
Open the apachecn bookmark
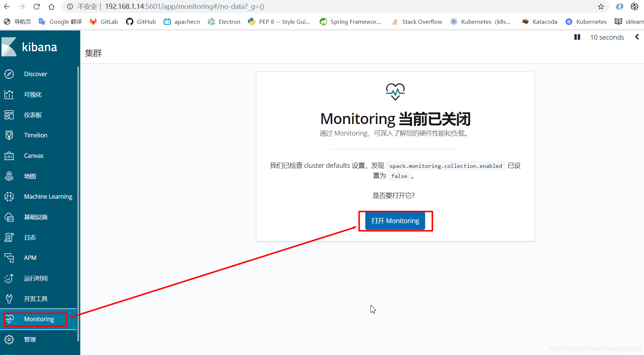[x=182, y=22]
